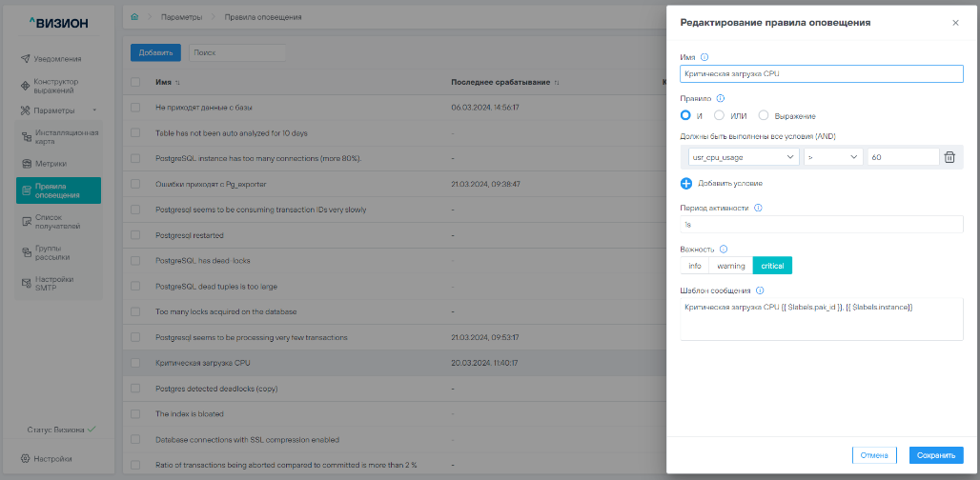Click info icon next to Важность
Image resolution: width=980 pixels, height=480 pixels.
[x=724, y=249]
